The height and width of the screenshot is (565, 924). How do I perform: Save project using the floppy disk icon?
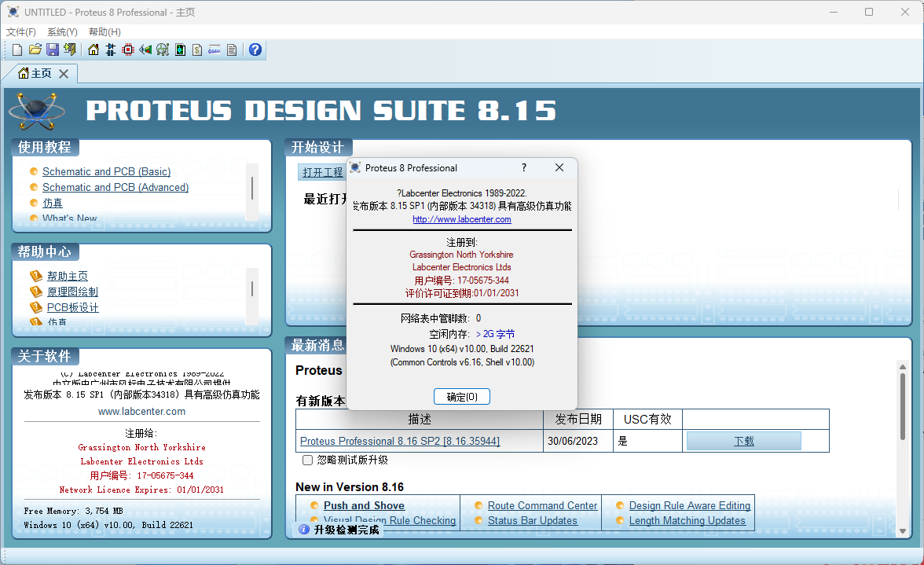pyautogui.click(x=53, y=50)
